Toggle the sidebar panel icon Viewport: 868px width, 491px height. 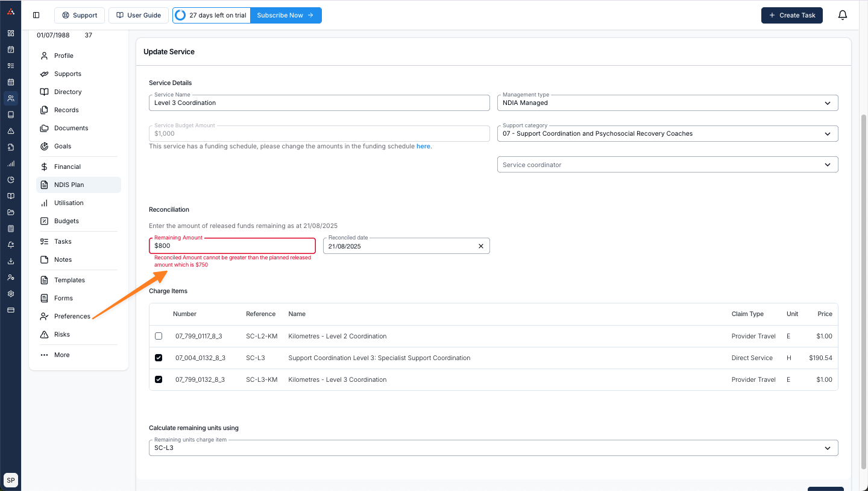point(36,15)
